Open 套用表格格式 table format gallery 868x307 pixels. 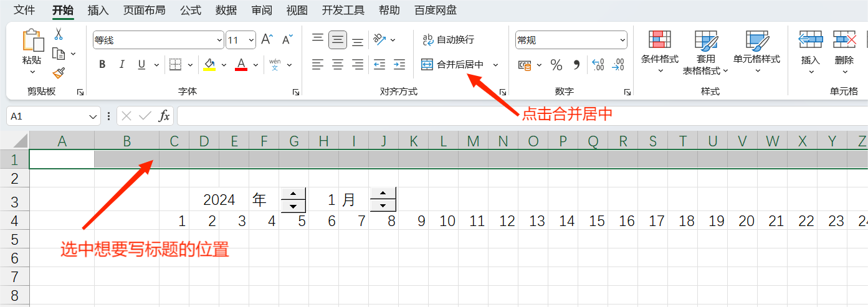(706, 52)
